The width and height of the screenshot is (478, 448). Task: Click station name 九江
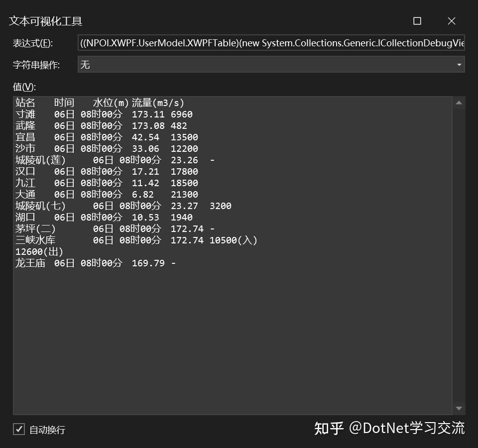tap(25, 183)
